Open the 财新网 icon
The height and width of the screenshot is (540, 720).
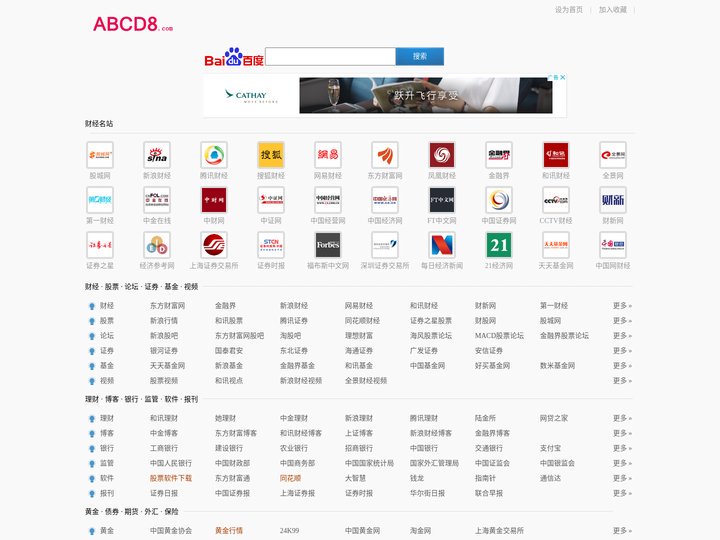(613, 200)
